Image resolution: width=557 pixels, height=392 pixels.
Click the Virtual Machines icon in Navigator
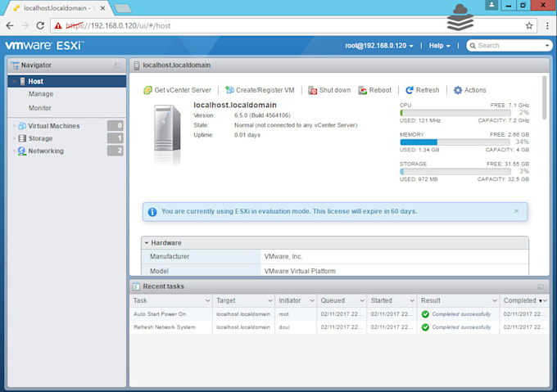click(22, 125)
